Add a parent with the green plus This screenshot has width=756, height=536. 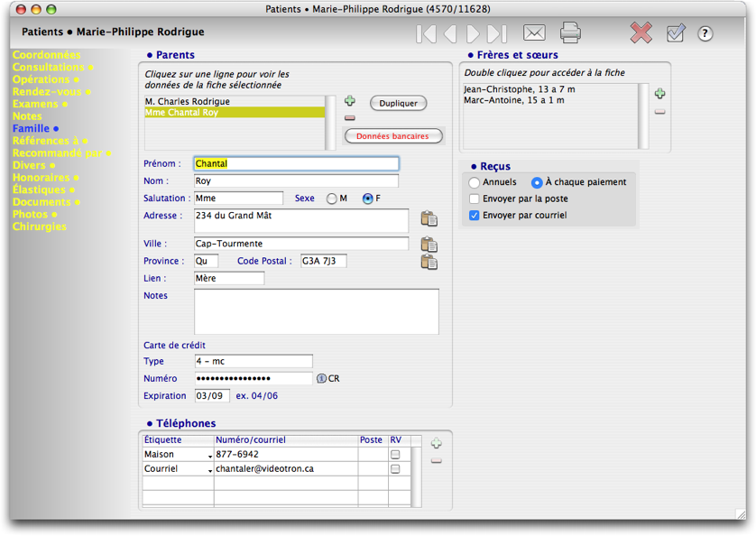(x=350, y=101)
